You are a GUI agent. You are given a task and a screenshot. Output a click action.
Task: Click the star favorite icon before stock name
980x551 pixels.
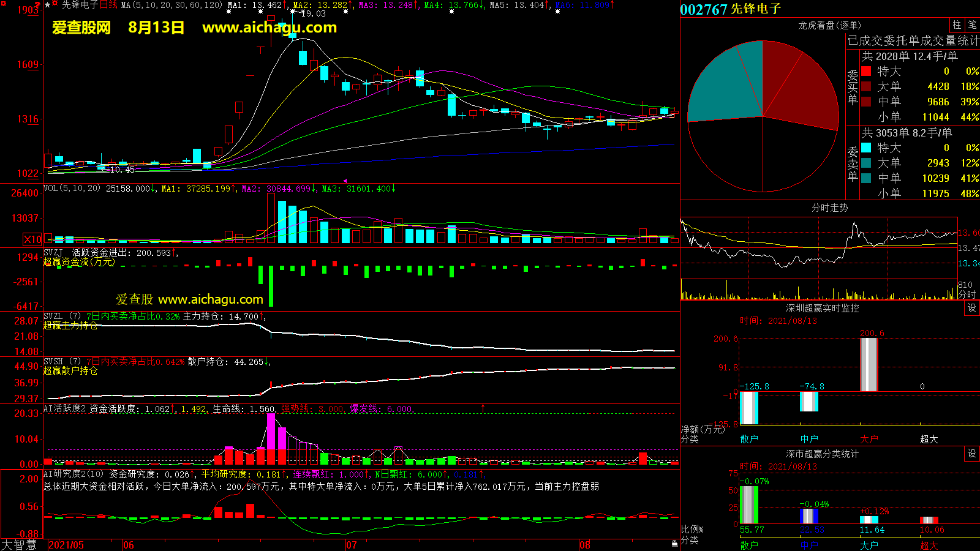[47, 4]
